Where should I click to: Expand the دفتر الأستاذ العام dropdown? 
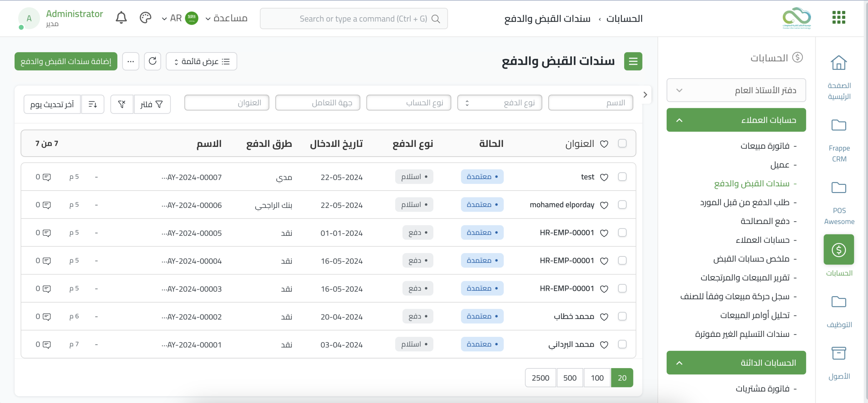pyautogui.click(x=736, y=91)
